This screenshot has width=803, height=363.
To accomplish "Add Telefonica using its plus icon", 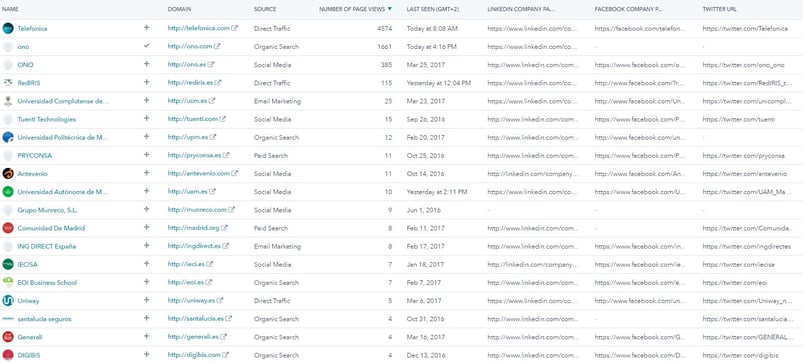I will [146, 28].
